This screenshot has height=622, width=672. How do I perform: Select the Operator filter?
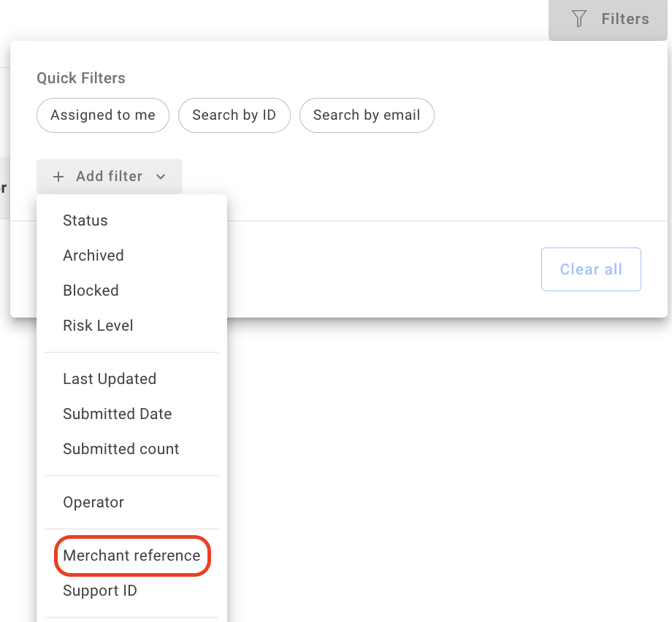(x=93, y=502)
